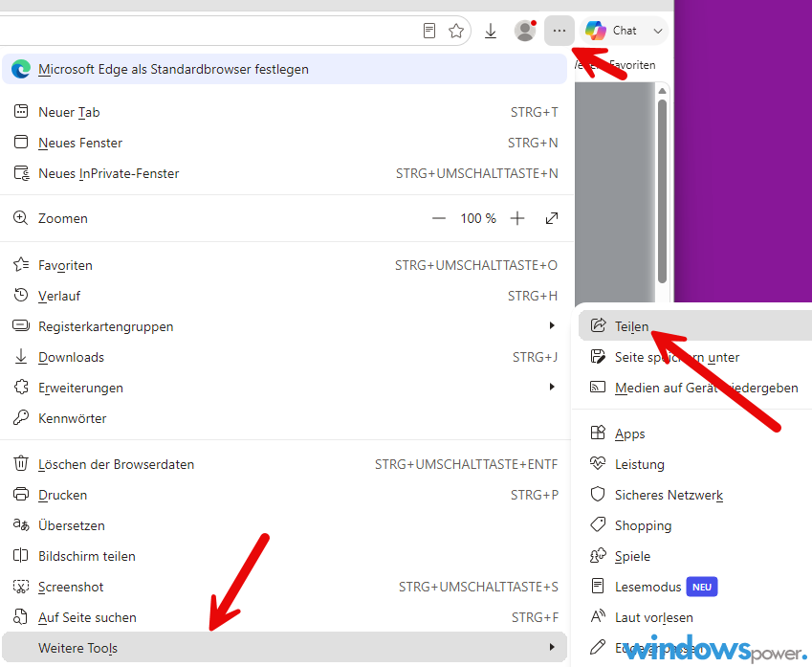Click the three-dot settings menu button
The height and width of the screenshot is (667, 812).
tap(560, 31)
